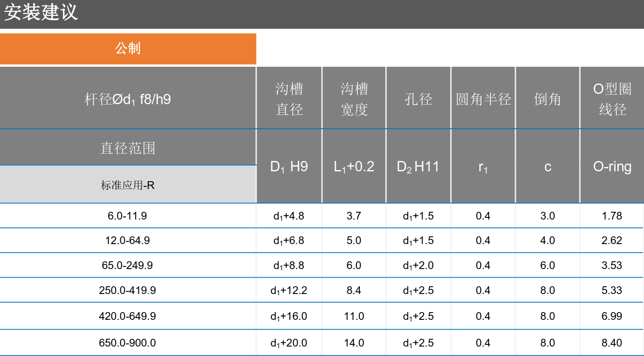
Task: Select the 倒角 column header
Action: tap(547, 99)
